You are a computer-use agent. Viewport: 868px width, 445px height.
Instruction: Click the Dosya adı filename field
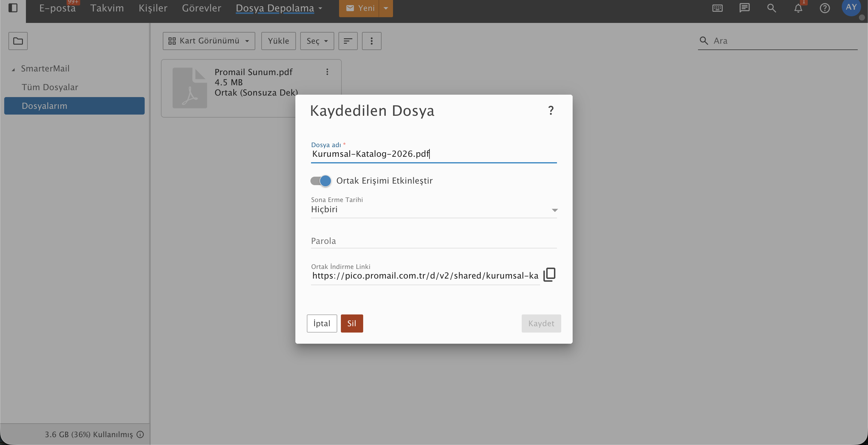pos(434,154)
